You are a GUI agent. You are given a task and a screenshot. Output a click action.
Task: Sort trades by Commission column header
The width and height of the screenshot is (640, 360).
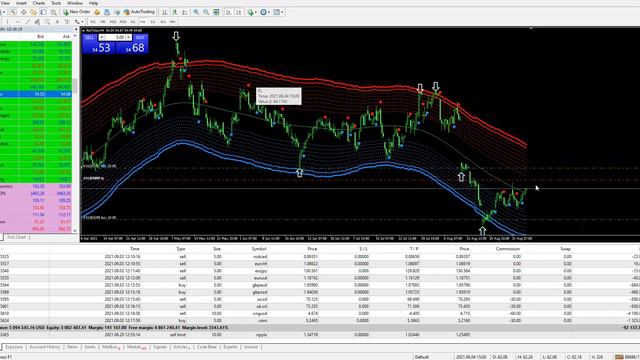tap(508, 249)
